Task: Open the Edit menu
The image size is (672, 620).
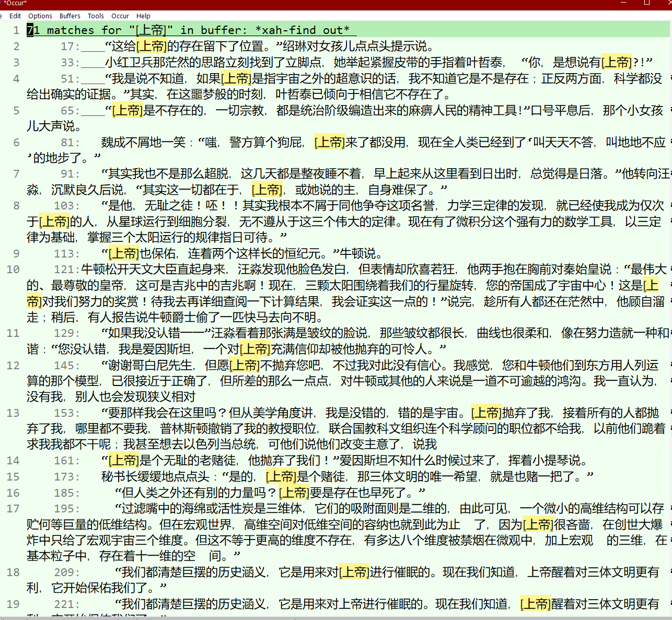Action: tap(15, 16)
